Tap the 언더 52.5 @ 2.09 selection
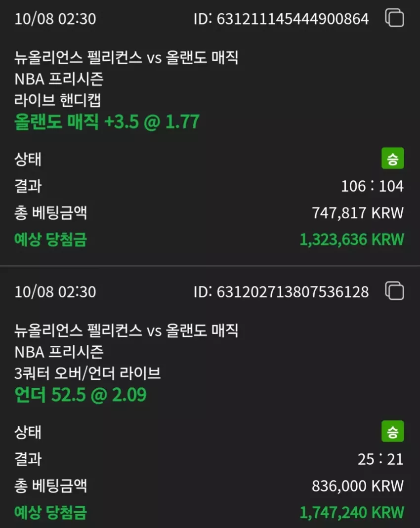Image resolution: width=420 pixels, height=528 pixels. click(80, 394)
